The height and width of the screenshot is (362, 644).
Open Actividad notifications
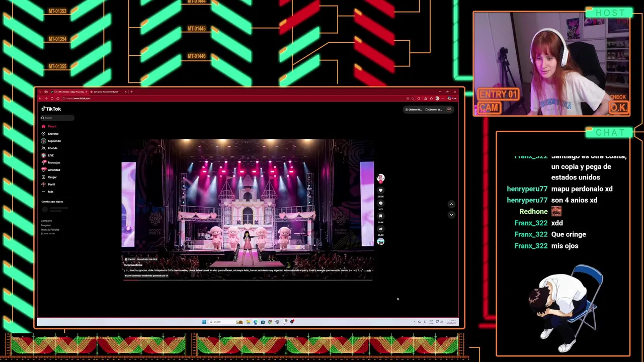point(51,170)
